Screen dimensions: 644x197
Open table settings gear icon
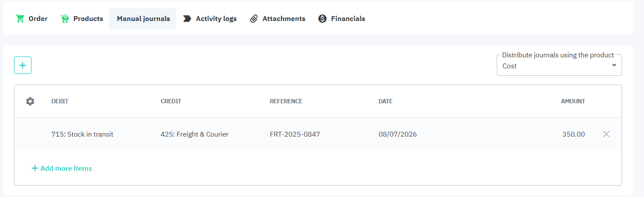pos(30,101)
